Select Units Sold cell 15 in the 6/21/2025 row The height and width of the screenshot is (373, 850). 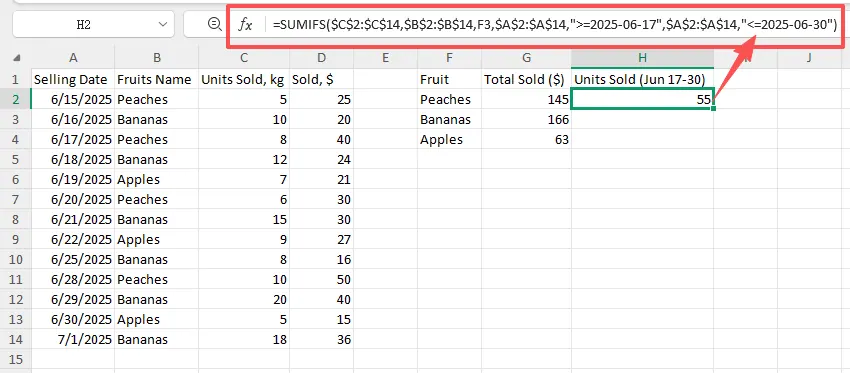[x=244, y=220]
